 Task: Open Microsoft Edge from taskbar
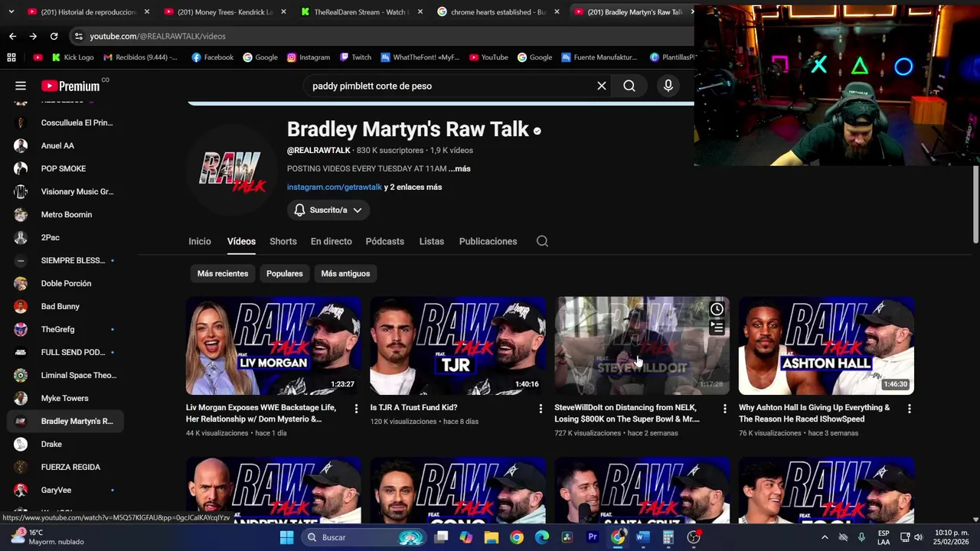tap(542, 537)
